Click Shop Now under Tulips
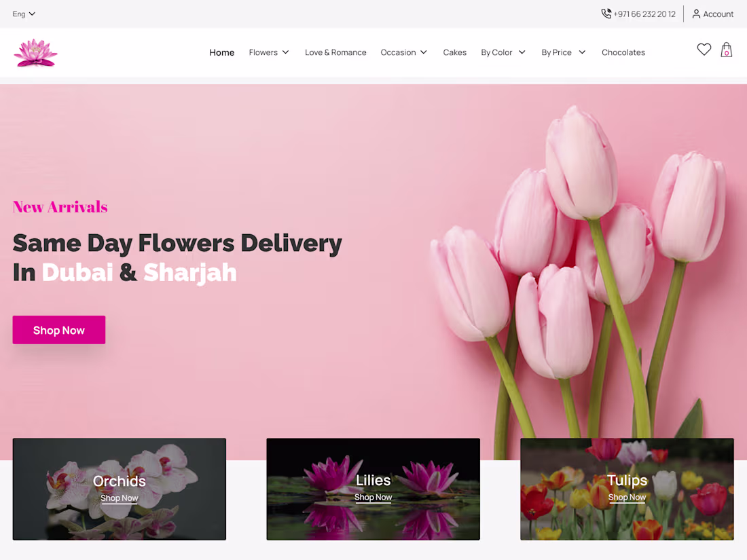Image resolution: width=747 pixels, height=560 pixels. pos(626,497)
